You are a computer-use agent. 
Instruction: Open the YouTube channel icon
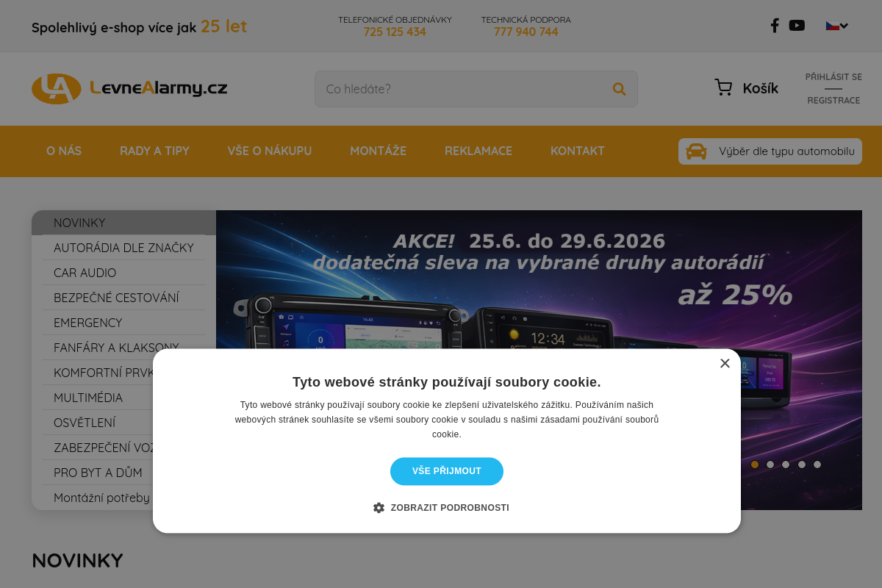click(x=797, y=26)
